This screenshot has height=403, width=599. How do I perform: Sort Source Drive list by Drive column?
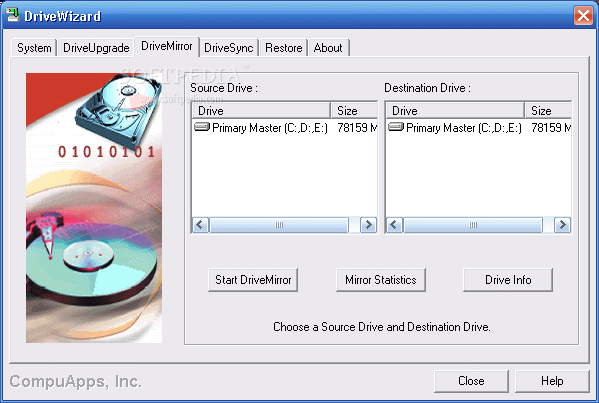pyautogui.click(x=261, y=111)
